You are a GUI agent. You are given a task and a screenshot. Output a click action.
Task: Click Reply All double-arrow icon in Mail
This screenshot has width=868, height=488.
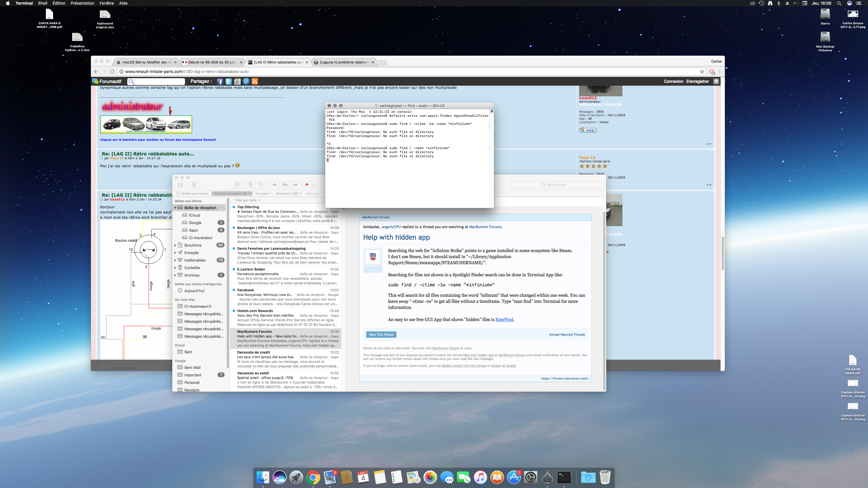point(285,185)
